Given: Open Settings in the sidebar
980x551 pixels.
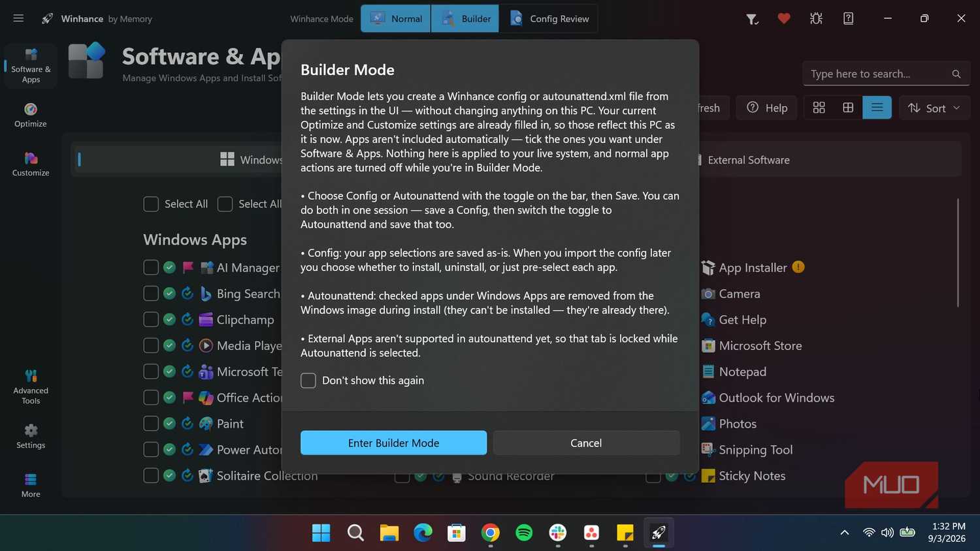Looking at the screenshot, I should 31,436.
